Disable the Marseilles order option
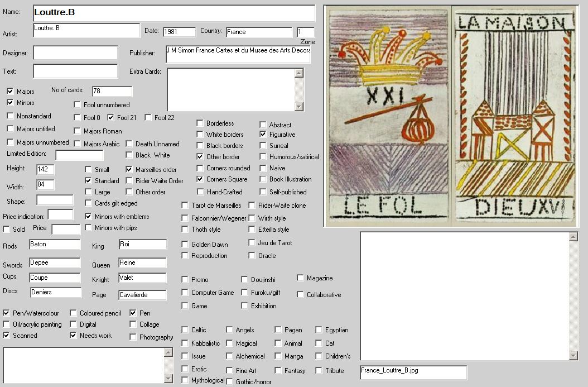This screenshot has width=588, height=387. coord(129,170)
